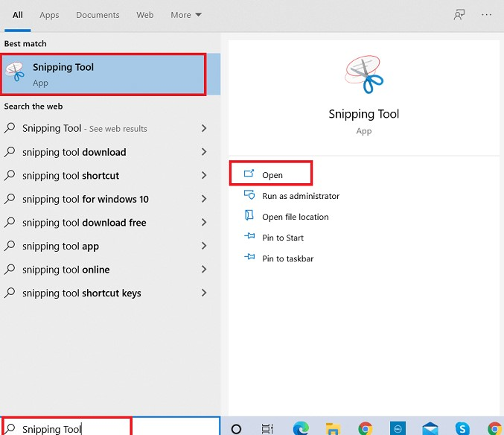Click the 'snipping tool for windows 10' suggestion
This screenshot has height=435, width=504.
point(86,199)
